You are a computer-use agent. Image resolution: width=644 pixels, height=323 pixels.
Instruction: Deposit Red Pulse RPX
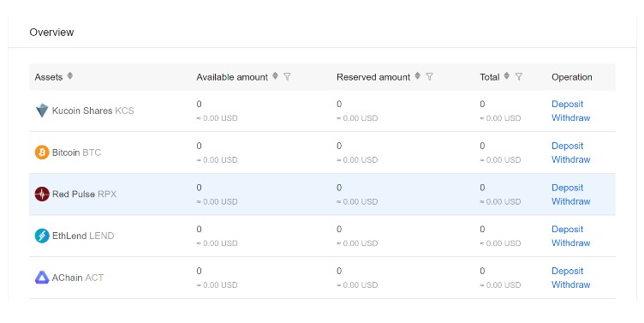567,188
